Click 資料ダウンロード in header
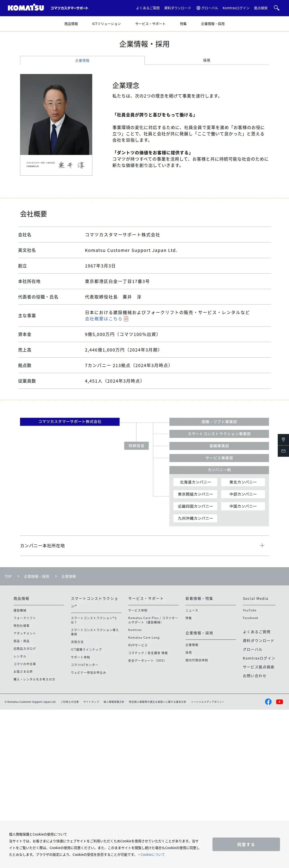Screen dimensions: 289x868 pos(177,8)
